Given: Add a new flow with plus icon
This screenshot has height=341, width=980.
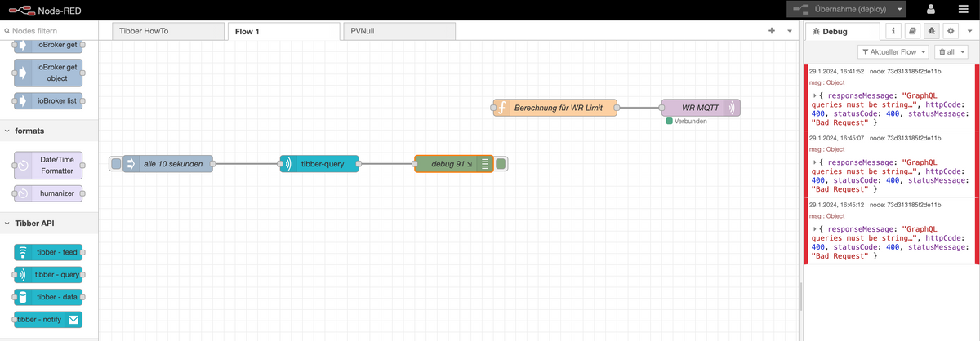Looking at the screenshot, I should pos(772,31).
